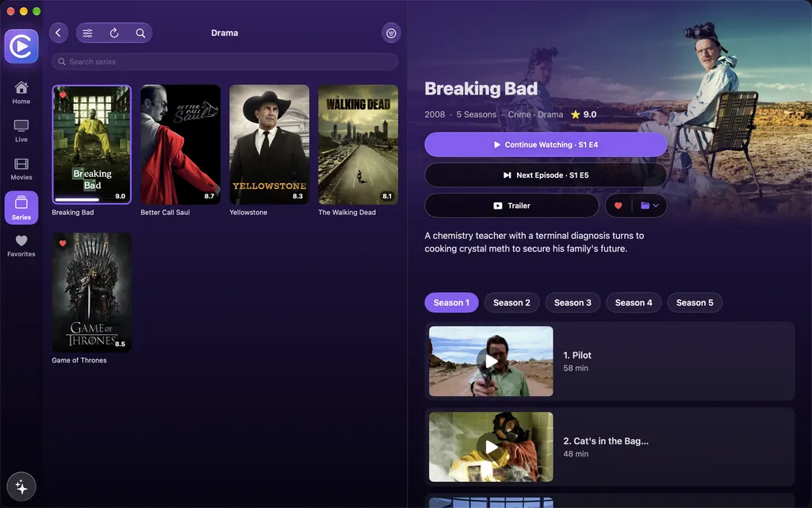Click the 'Yellowstone' caption text
This screenshot has width=812, height=508.
[x=248, y=213]
